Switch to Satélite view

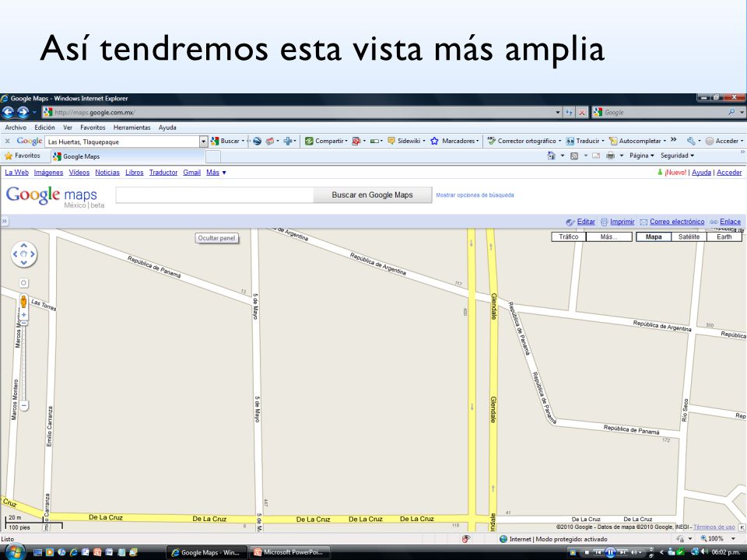click(689, 236)
